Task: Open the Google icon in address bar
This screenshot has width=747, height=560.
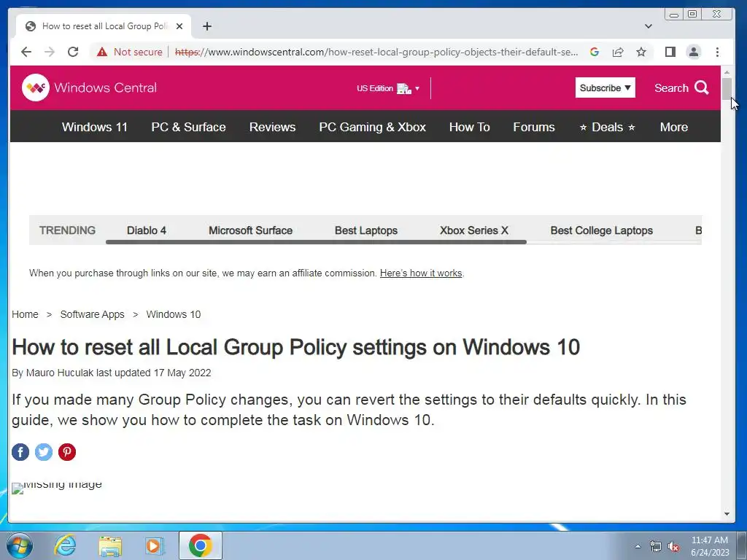Action: pyautogui.click(x=594, y=52)
